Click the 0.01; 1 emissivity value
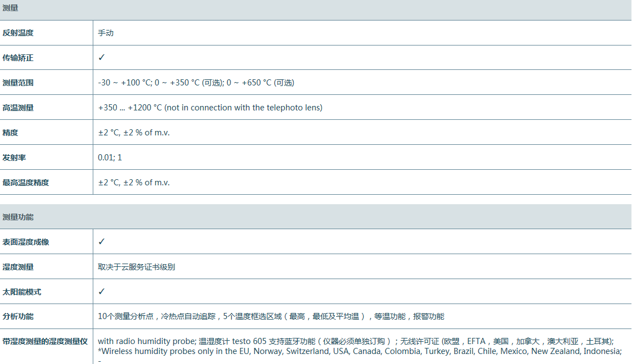 click(x=110, y=158)
